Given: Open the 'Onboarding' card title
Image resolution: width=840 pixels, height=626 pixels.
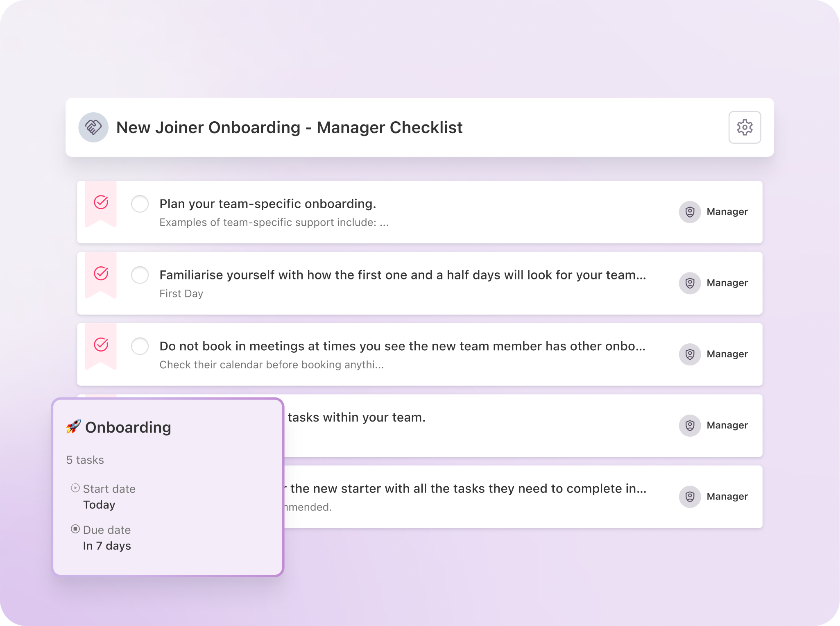Looking at the screenshot, I should (128, 427).
